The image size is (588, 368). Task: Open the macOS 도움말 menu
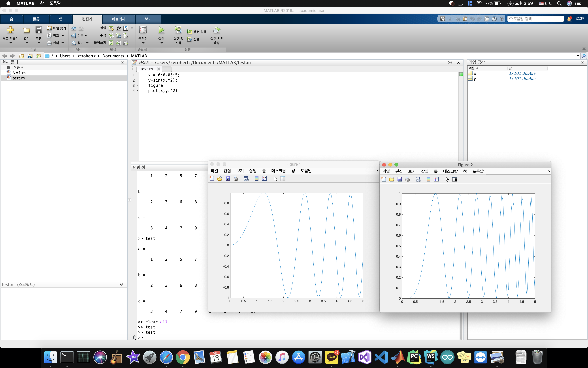(x=55, y=3)
